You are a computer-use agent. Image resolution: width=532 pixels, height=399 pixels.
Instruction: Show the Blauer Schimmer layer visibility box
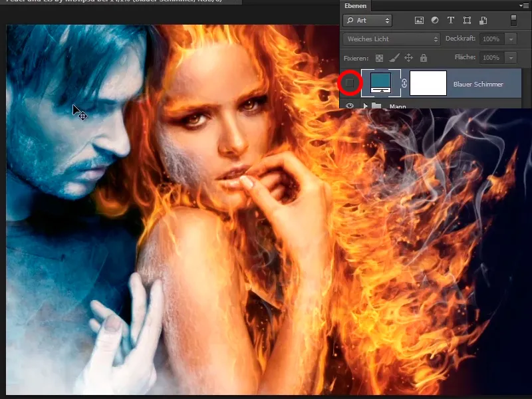pos(350,82)
